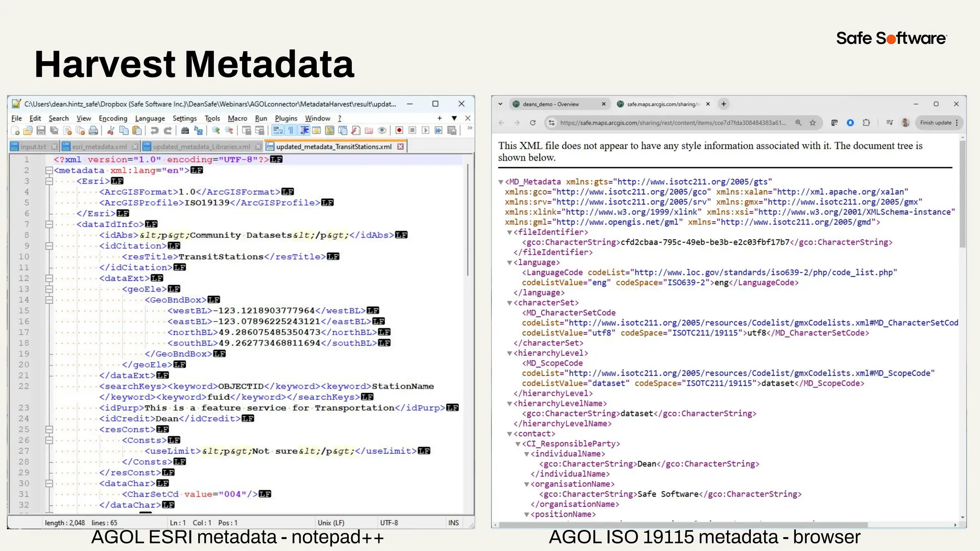Viewport: 980px width, 551px height.
Task: Collapse the MD_Metadata node in browser
Action: tap(501, 182)
